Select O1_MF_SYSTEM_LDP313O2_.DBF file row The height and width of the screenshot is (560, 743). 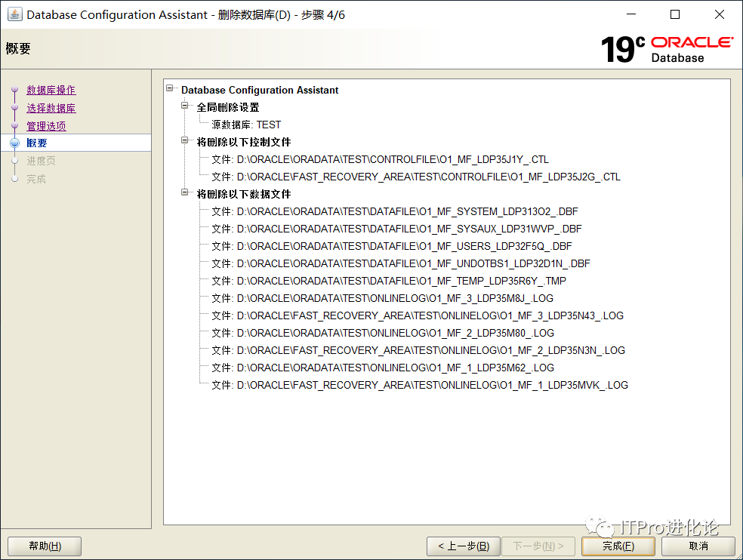coord(395,212)
